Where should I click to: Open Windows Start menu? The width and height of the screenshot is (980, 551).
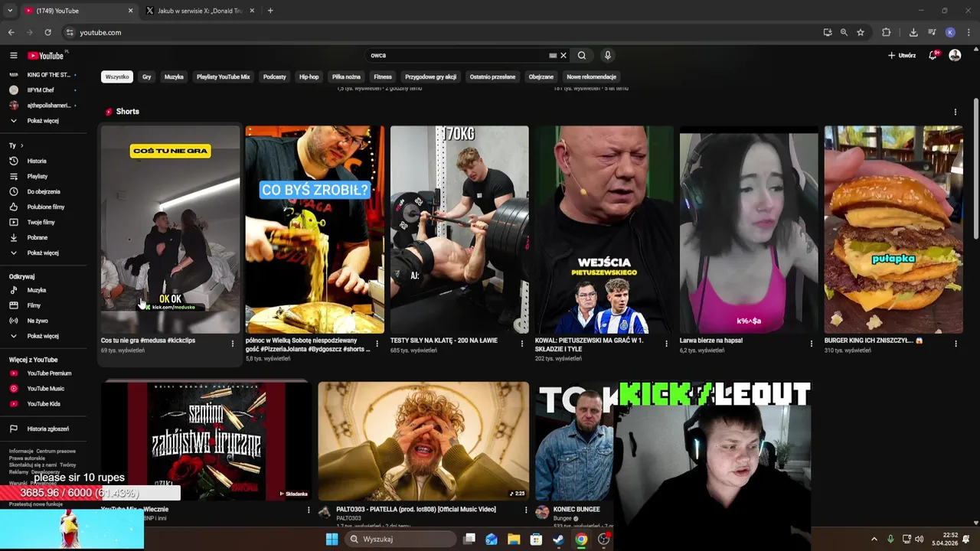coord(332,539)
